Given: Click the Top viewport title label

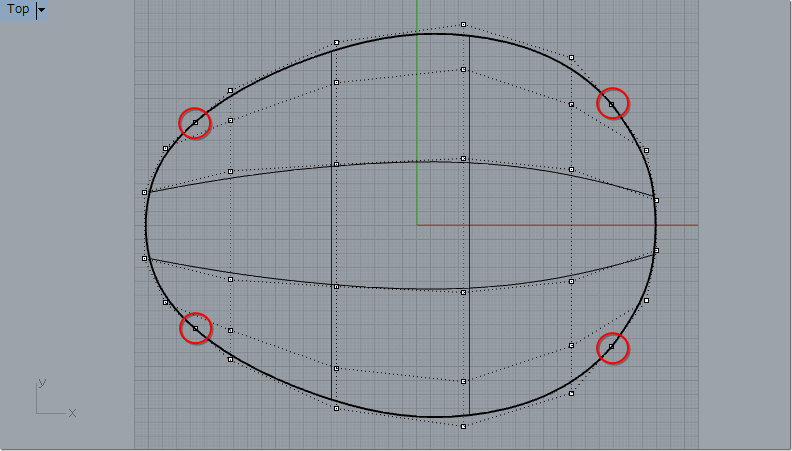Looking at the screenshot, I should click(18, 9).
